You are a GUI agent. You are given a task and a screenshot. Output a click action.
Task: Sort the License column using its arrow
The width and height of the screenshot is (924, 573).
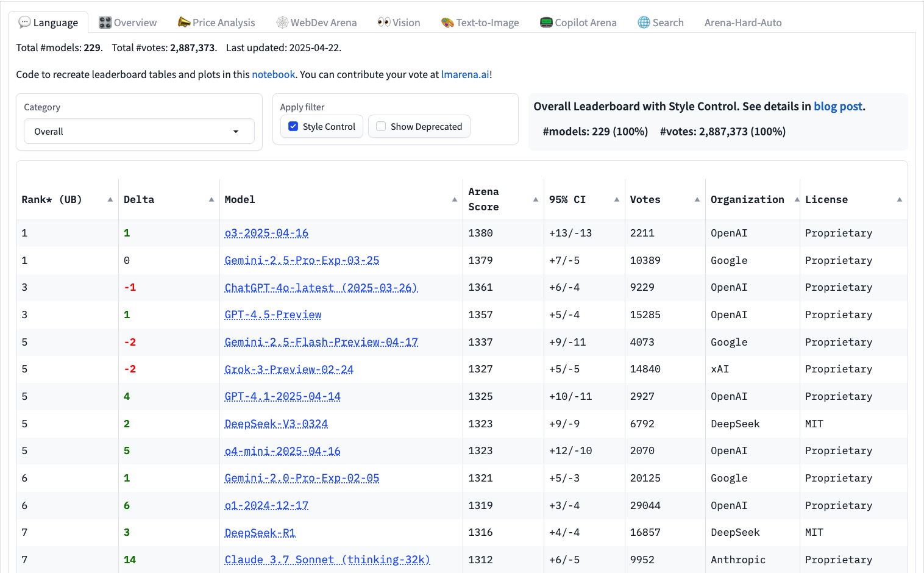(900, 199)
